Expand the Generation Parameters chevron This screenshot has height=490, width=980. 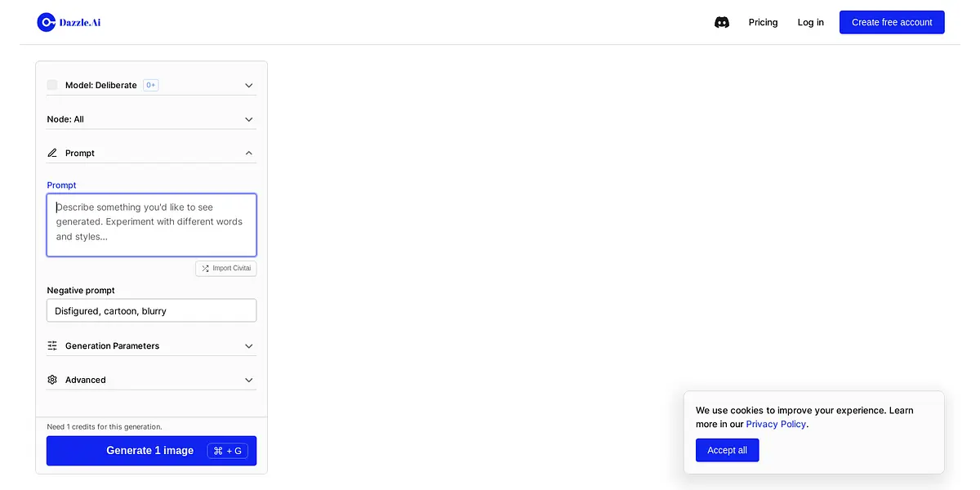click(249, 345)
